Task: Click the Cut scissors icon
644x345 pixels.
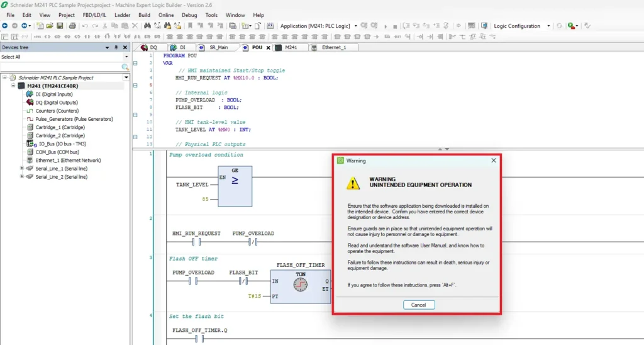Action: tap(105, 25)
